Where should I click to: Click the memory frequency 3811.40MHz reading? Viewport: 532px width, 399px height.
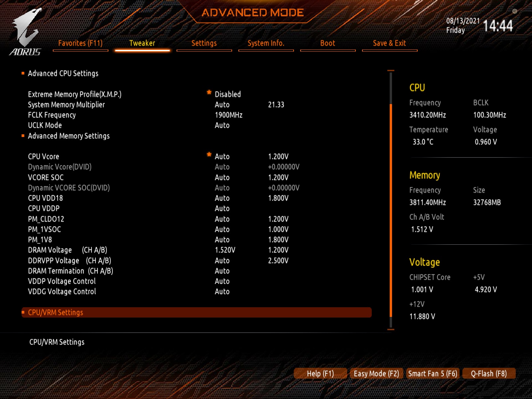coord(428,202)
